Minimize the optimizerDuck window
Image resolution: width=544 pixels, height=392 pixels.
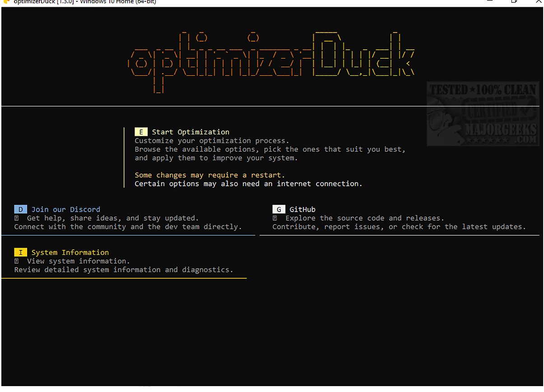point(490,1)
